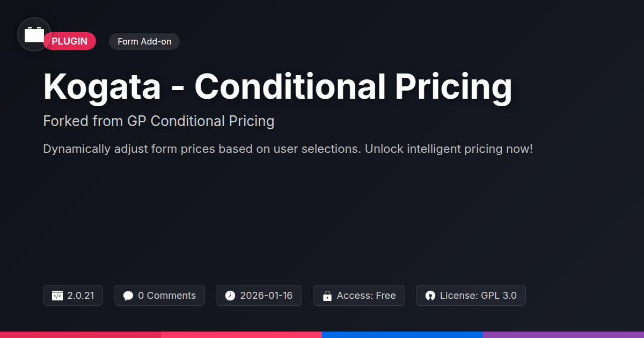
Task: Click the Access: Free label
Action: tap(366, 296)
